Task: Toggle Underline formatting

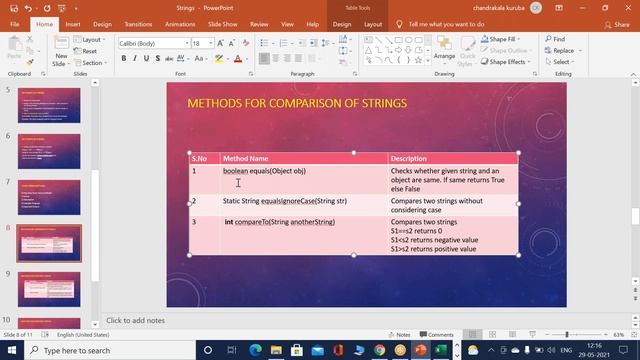Action: point(146,58)
